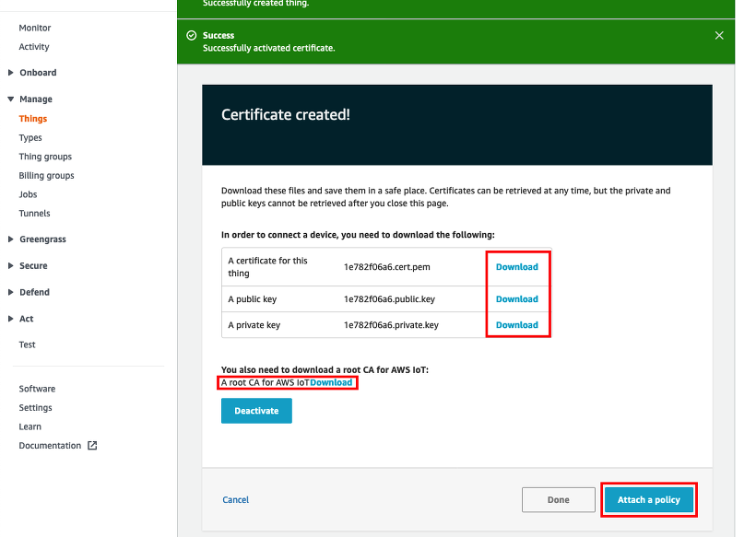Go to Billing groups
This screenshot has height=537, width=756.
pos(46,175)
